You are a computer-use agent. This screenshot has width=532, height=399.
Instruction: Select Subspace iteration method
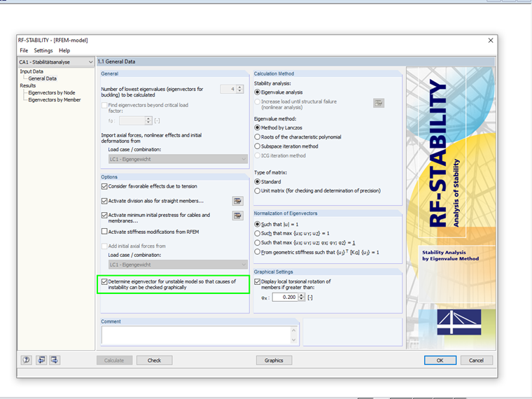tap(257, 146)
